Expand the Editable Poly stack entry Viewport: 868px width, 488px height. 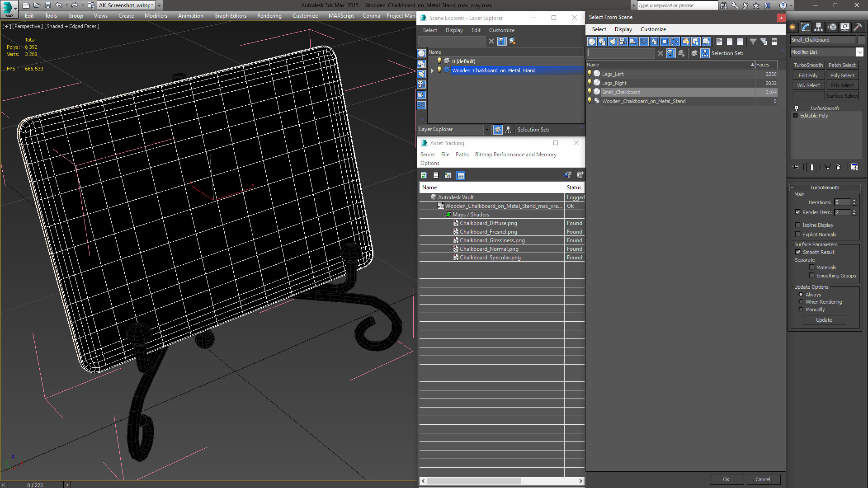point(796,116)
